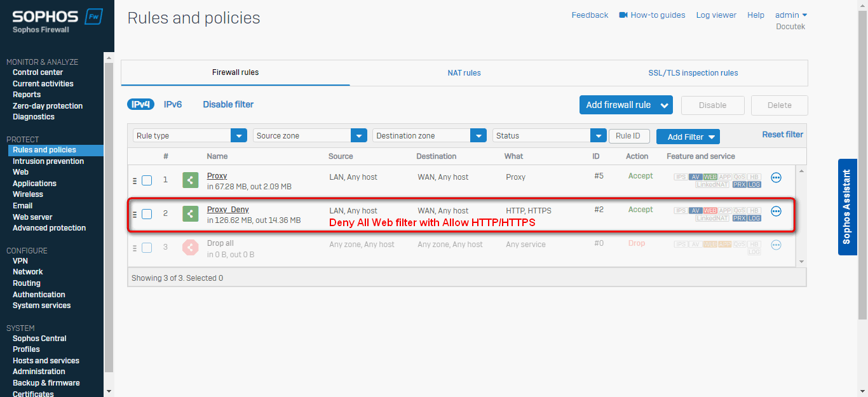
Task: Click the #5 rule ID for Proxy
Action: (599, 176)
